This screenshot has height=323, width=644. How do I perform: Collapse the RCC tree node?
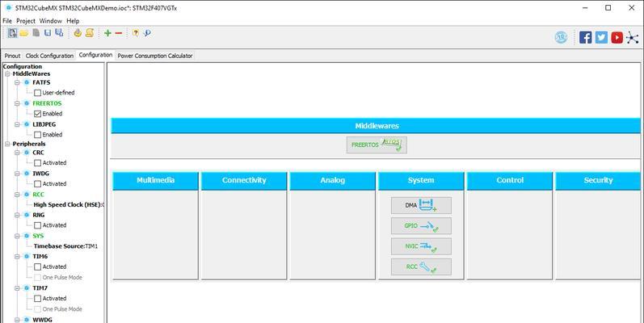(x=17, y=195)
